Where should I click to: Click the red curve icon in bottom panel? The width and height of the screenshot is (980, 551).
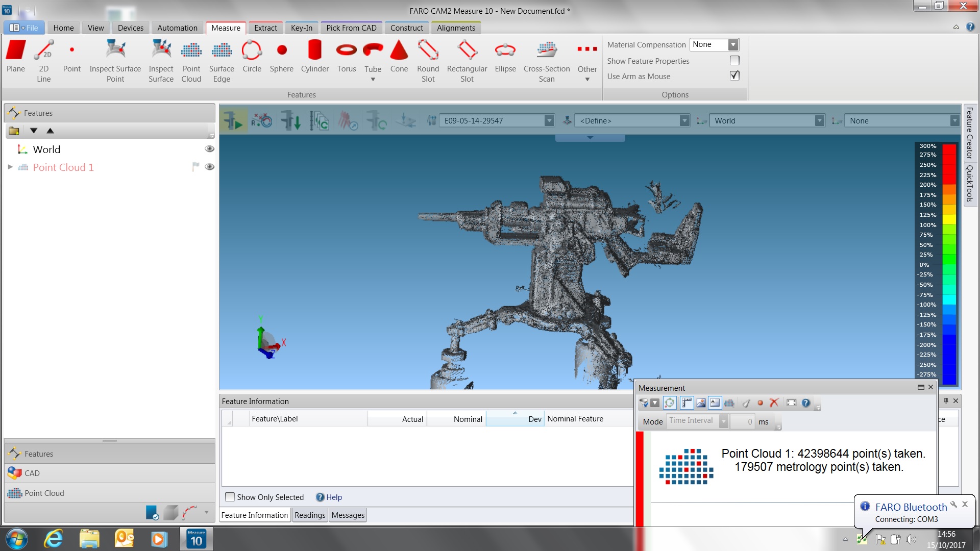[x=189, y=512]
